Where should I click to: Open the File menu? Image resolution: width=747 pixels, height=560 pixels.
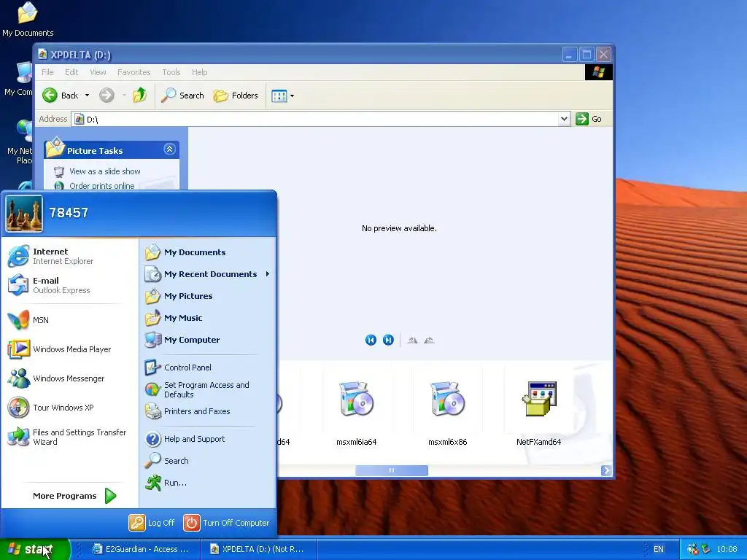[x=47, y=72]
